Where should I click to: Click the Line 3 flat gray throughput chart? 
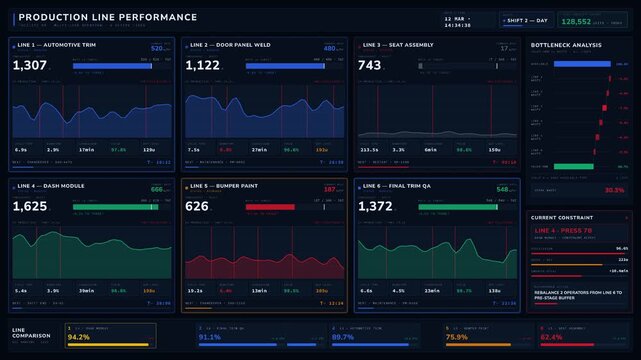point(437,112)
